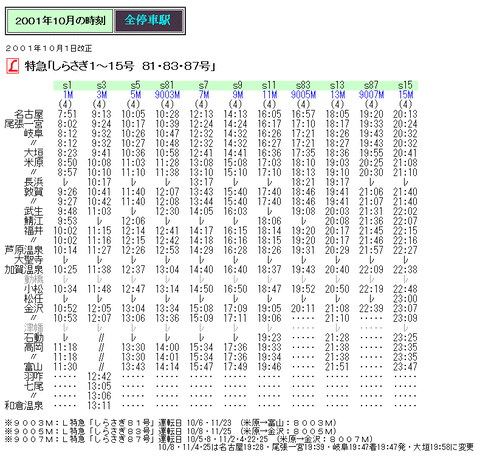
Task: Open train number 3M link
Action: (102, 95)
